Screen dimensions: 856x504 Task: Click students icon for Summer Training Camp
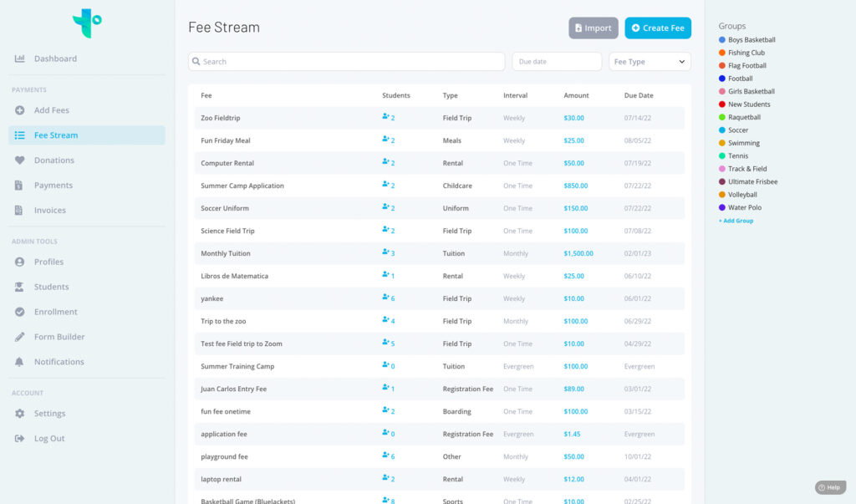tap(385, 364)
